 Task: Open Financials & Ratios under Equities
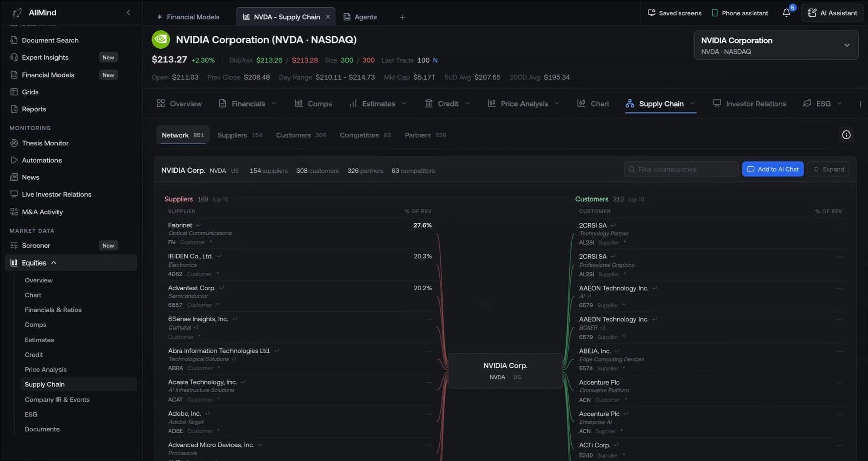tap(53, 310)
